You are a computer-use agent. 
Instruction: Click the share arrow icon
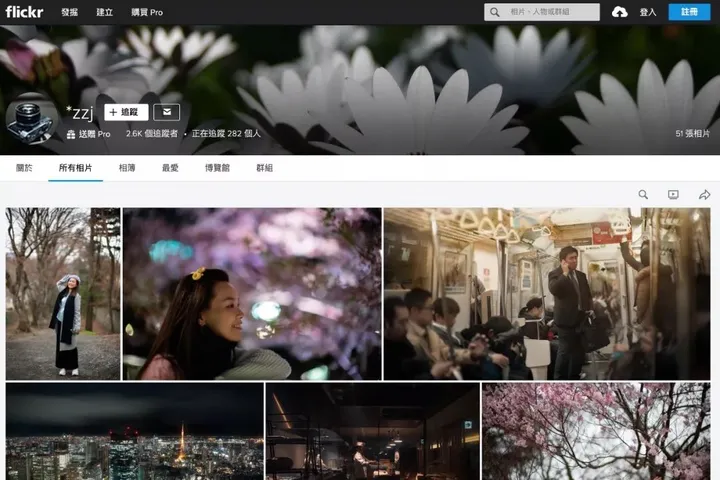coord(704,195)
